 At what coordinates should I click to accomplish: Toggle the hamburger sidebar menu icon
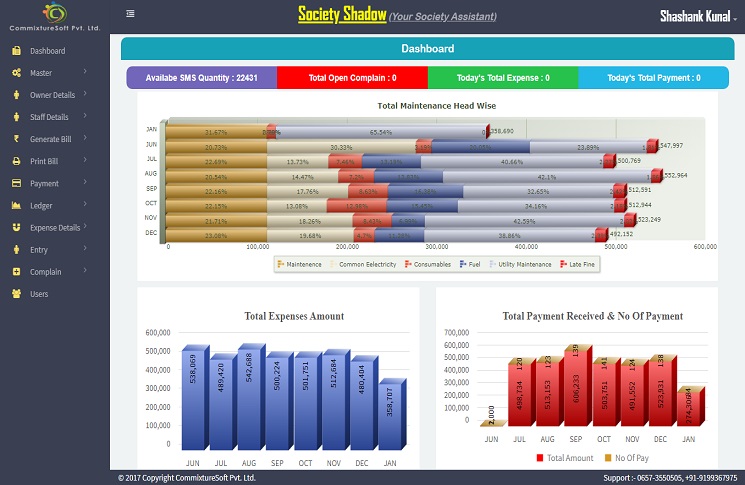(130, 14)
